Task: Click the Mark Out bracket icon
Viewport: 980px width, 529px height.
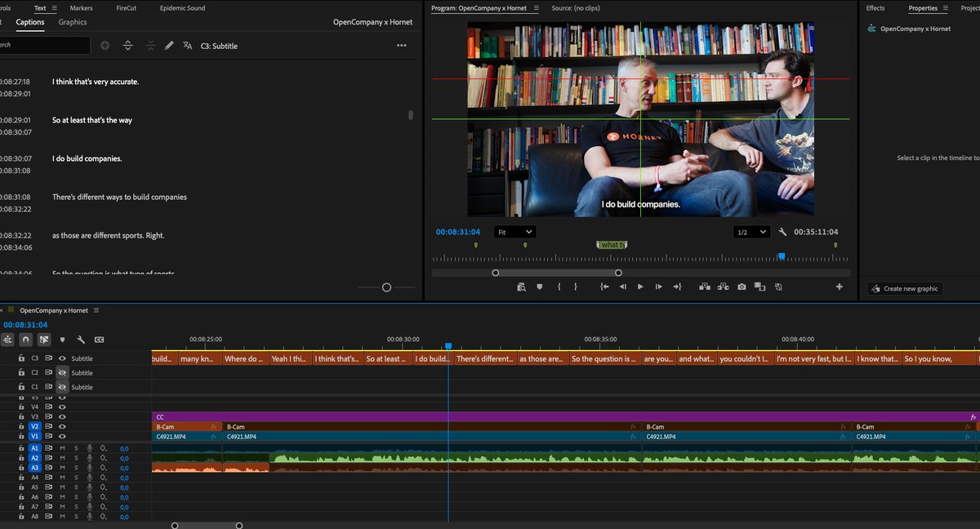Action: 576,287
